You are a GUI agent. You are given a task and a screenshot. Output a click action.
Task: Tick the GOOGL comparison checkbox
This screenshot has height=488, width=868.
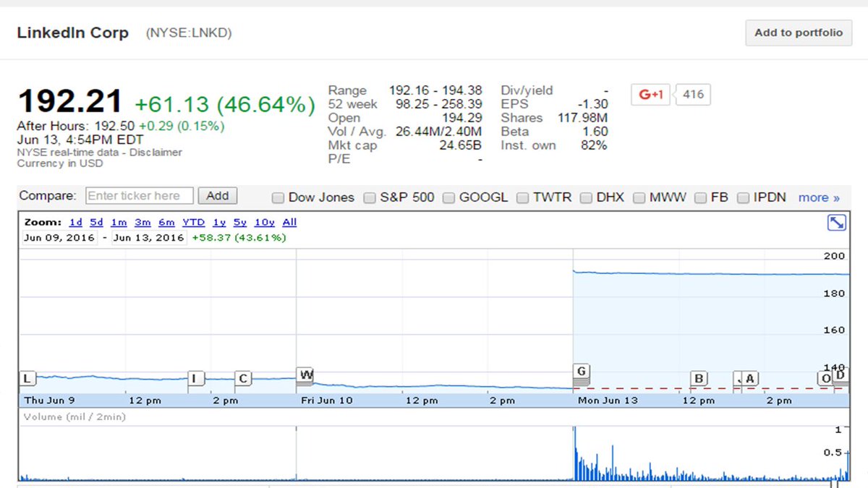[448, 197]
